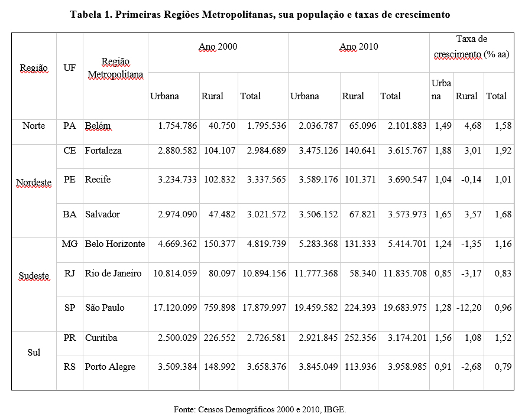Select the Região Metropolitana header cell

click(115, 68)
